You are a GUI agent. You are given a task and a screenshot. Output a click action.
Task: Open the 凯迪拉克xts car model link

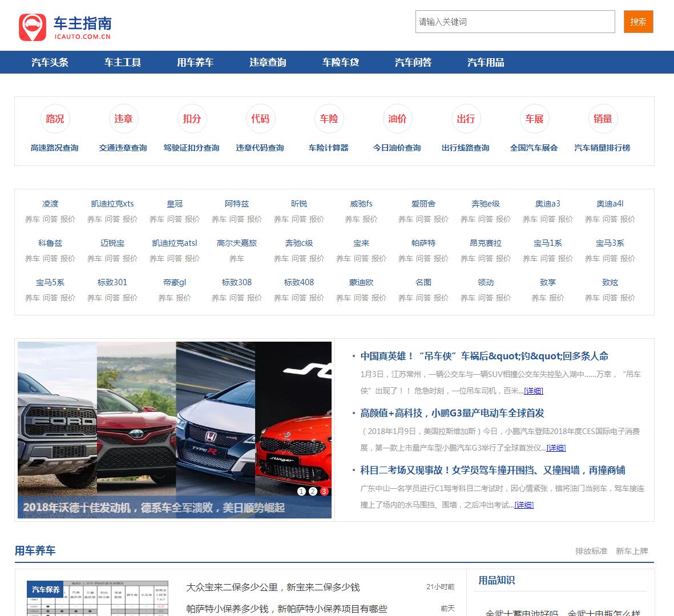click(x=112, y=204)
